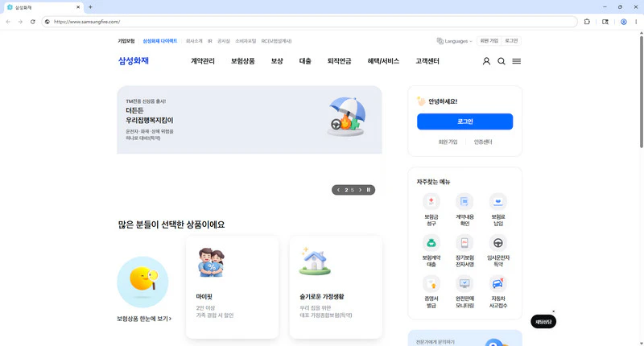Click the user profile icon in header
Image resolution: width=644 pixels, height=346 pixels.
(486, 61)
